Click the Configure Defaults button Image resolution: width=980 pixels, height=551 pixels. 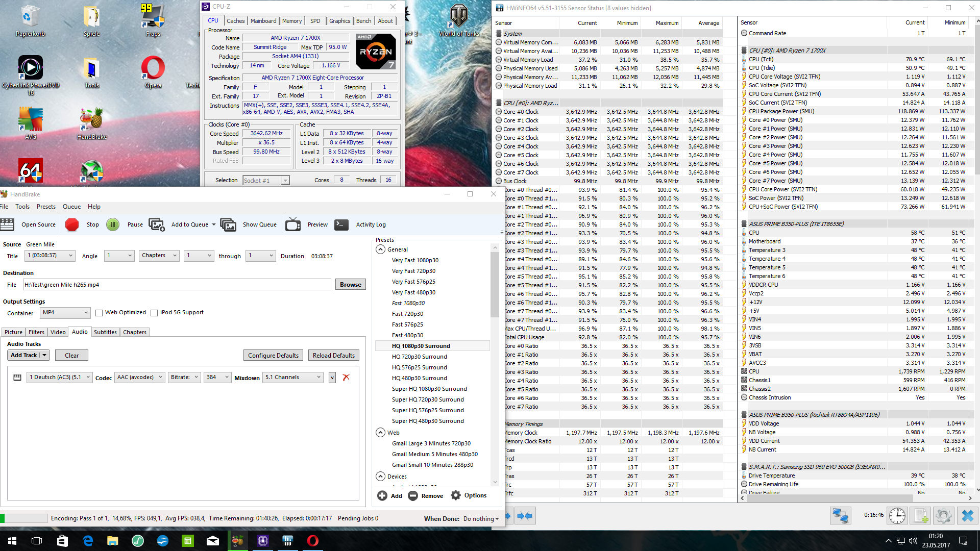273,356
